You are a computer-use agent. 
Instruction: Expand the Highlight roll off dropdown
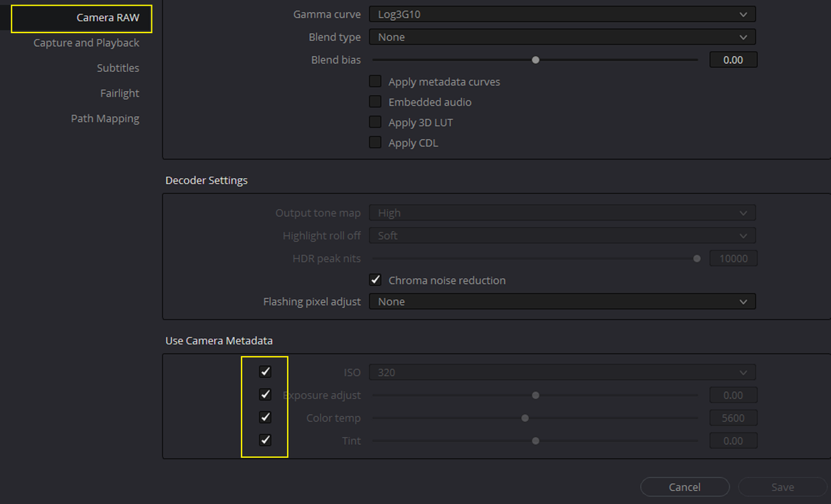(x=562, y=235)
